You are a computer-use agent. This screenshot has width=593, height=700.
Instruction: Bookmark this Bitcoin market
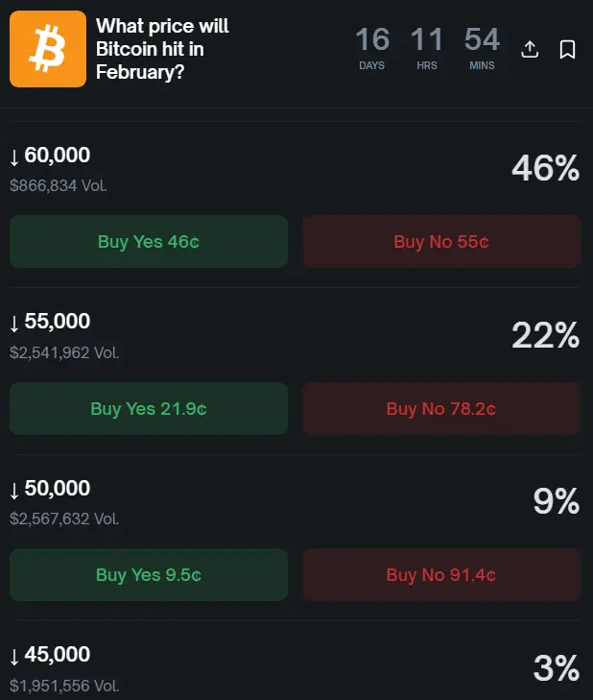pyautogui.click(x=567, y=49)
